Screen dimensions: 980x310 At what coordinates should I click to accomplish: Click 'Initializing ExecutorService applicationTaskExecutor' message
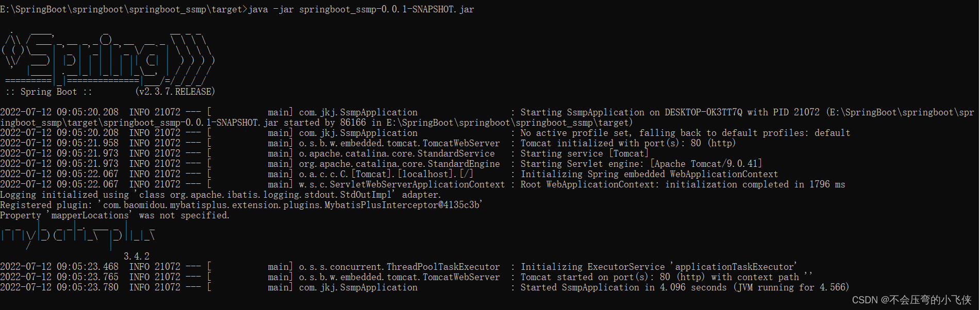point(659,267)
